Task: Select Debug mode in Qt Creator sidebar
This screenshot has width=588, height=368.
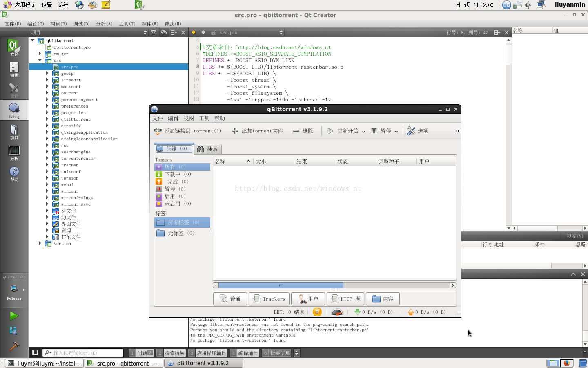Action: pos(14,110)
